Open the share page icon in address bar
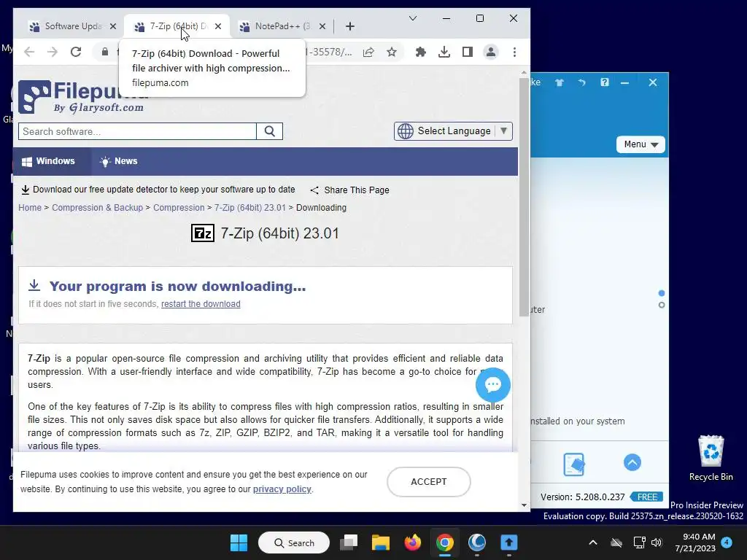747x560 pixels. point(368,52)
